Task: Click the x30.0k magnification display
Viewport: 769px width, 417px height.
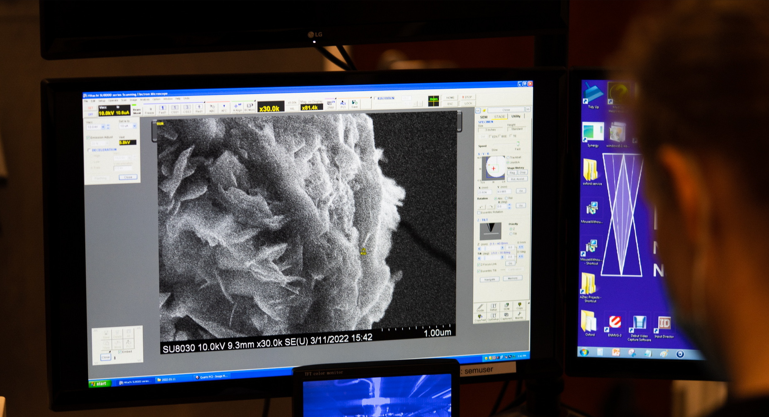Action: pos(270,107)
